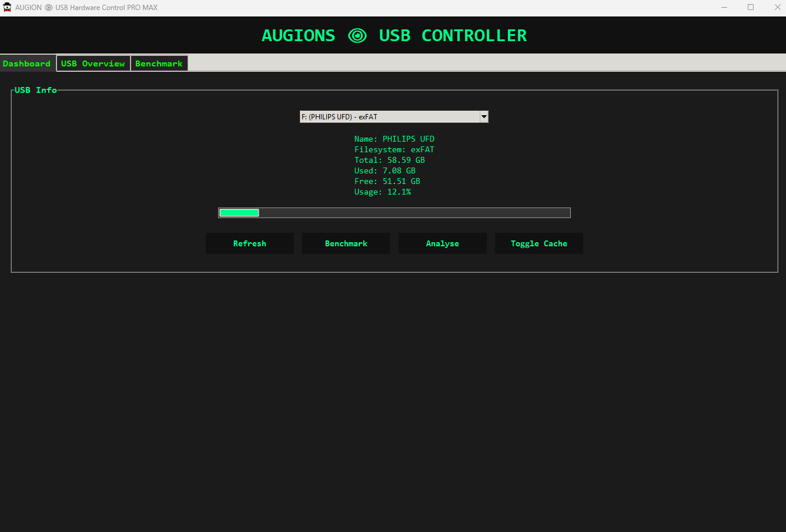Switch to the USB Overview tab

(93, 63)
